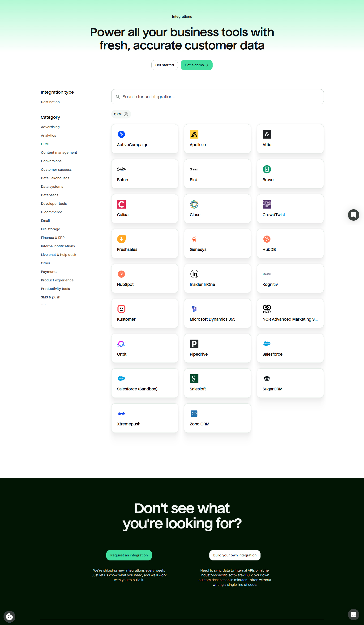This screenshot has width=364, height=625.
Task: Focus the Search for an integration field
Action: click(x=217, y=97)
